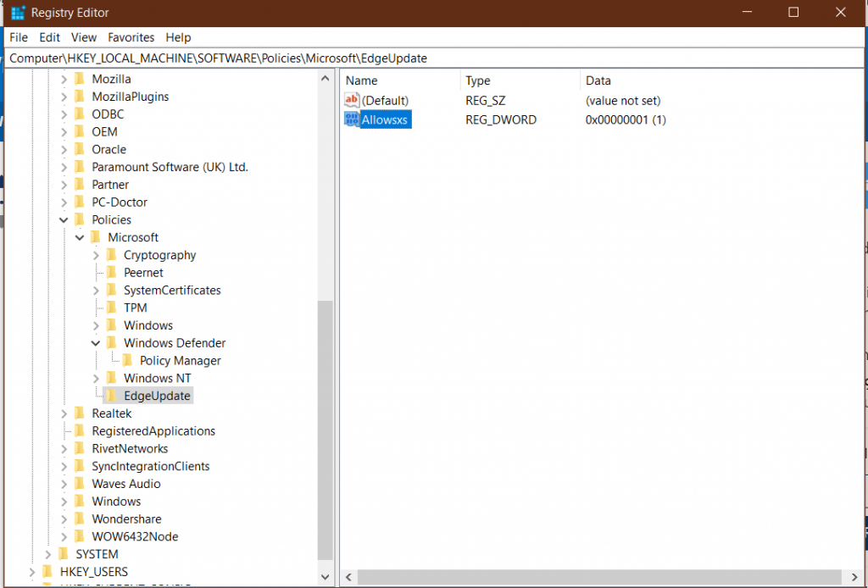Click the registry path address bar
Image resolution: width=868 pixels, height=588 pixels.
pos(434,58)
